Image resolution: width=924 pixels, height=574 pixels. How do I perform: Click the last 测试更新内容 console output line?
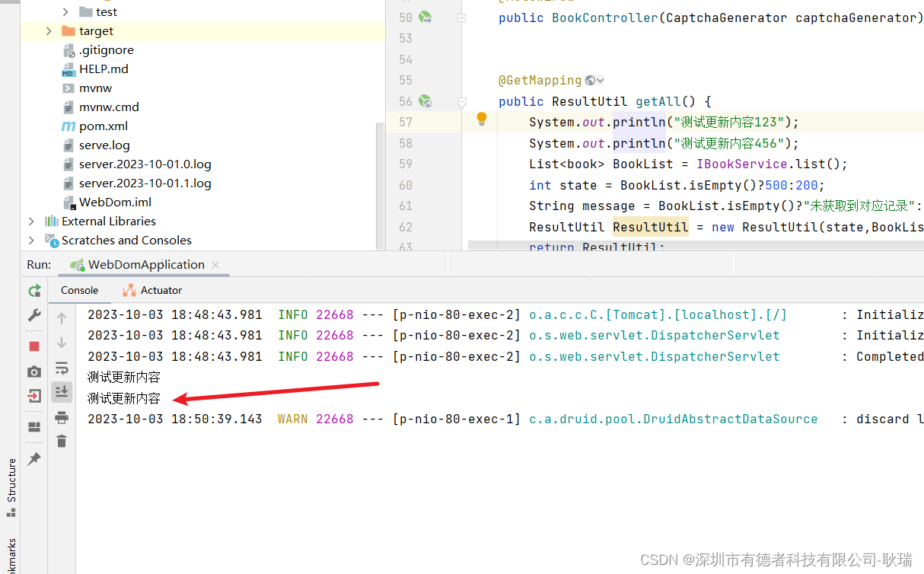tap(123, 398)
